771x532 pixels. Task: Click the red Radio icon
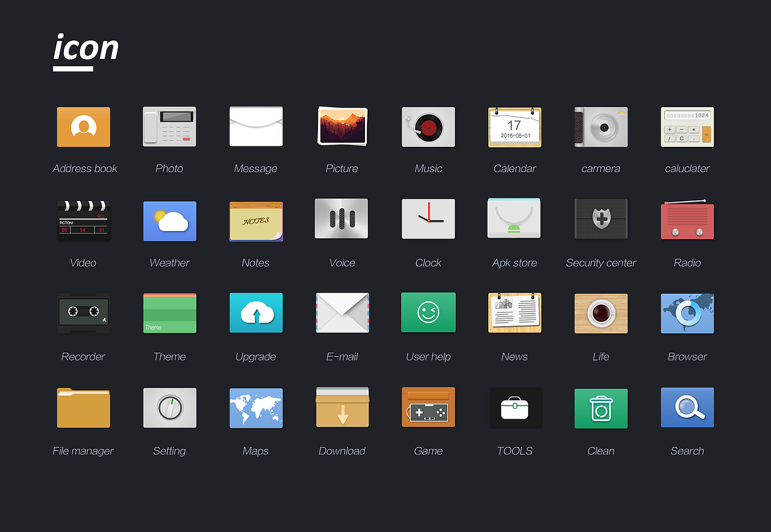[687, 220]
